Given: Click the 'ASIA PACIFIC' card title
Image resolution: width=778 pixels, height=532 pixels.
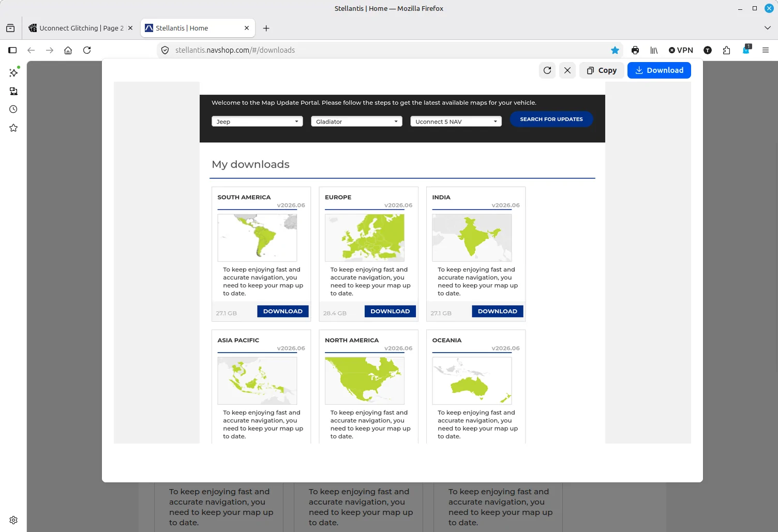Looking at the screenshot, I should click(238, 340).
